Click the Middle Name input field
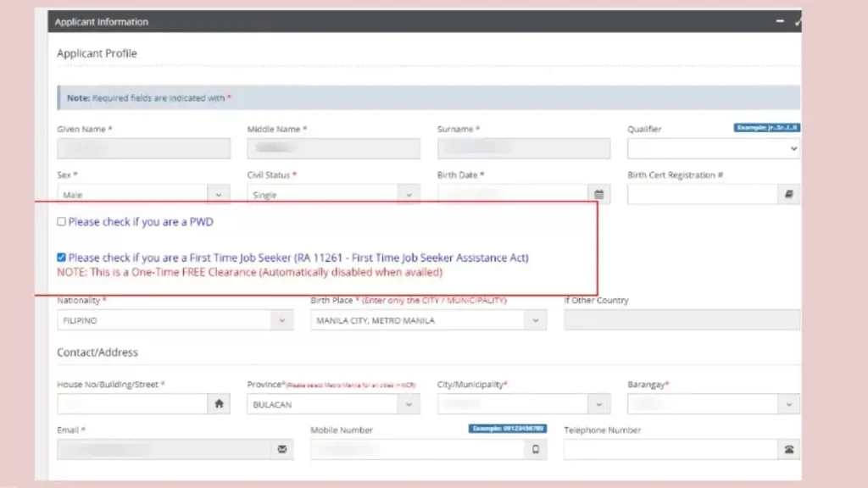The image size is (868, 488). pyautogui.click(x=333, y=148)
